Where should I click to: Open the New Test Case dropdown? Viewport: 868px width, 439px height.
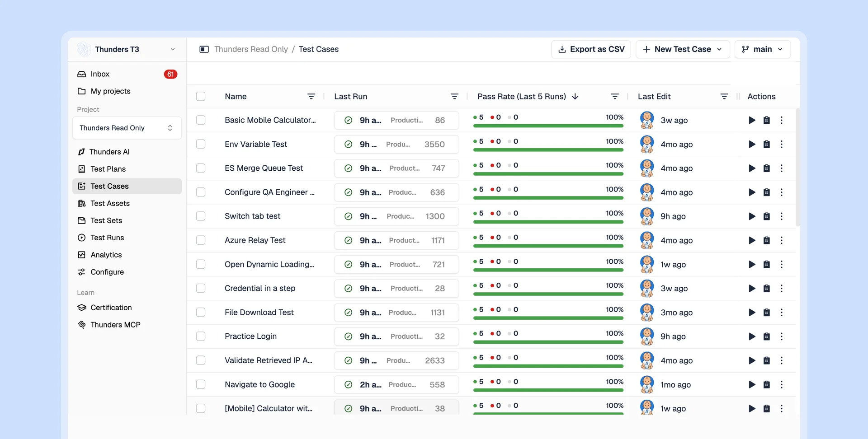click(x=683, y=49)
